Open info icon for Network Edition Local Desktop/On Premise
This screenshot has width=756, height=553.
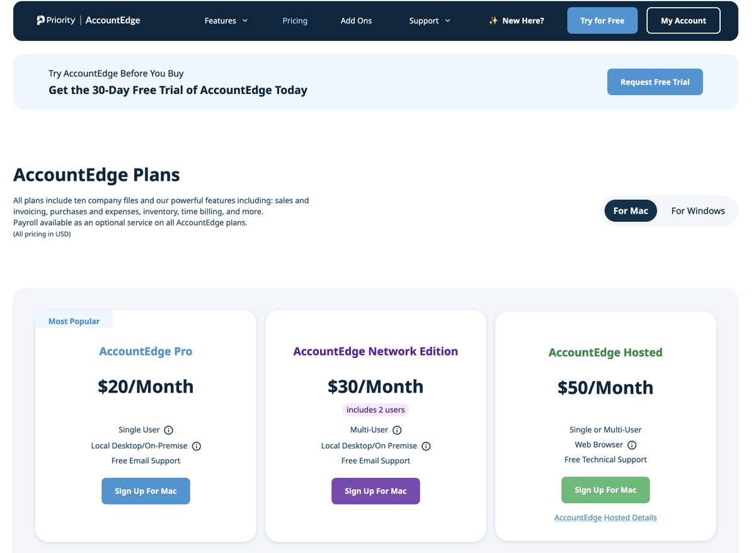(x=426, y=446)
